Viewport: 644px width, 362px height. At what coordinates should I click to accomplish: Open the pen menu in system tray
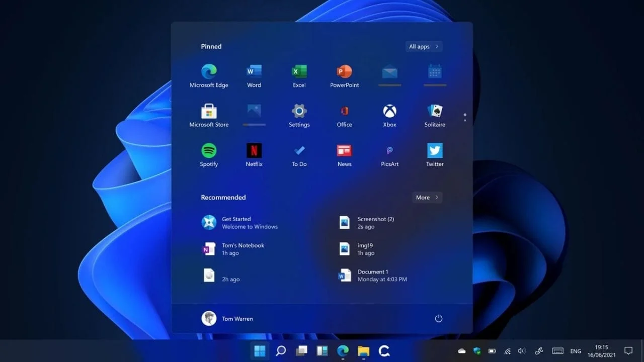tap(539, 351)
